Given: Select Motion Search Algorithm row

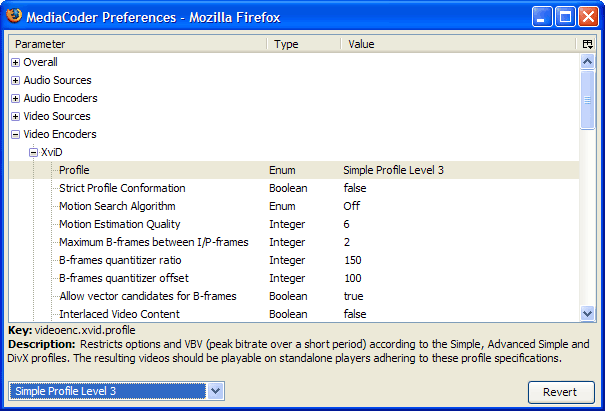Looking at the screenshot, I should 294,206.
